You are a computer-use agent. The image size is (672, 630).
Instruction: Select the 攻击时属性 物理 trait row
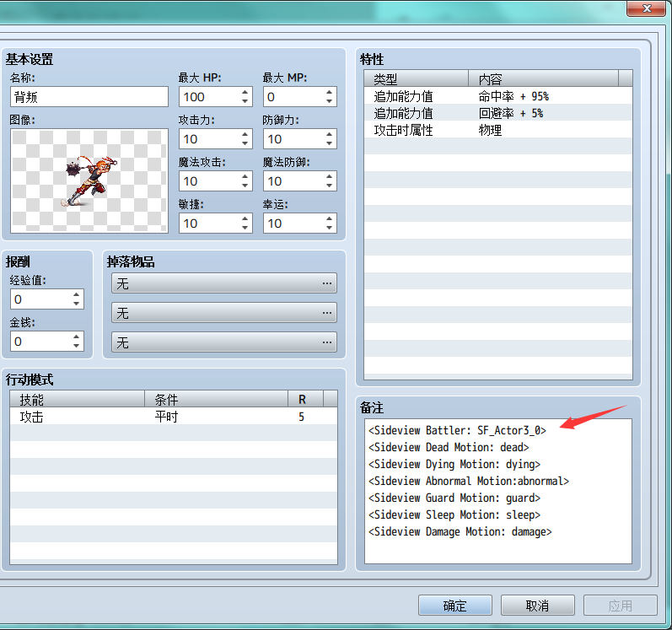(498, 129)
